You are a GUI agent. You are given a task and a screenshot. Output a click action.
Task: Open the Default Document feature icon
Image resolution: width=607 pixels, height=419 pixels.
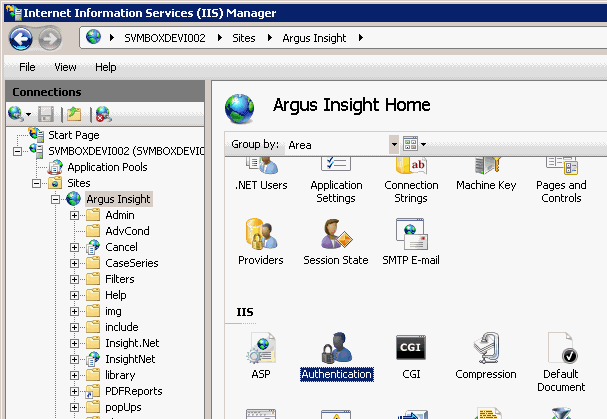click(561, 362)
